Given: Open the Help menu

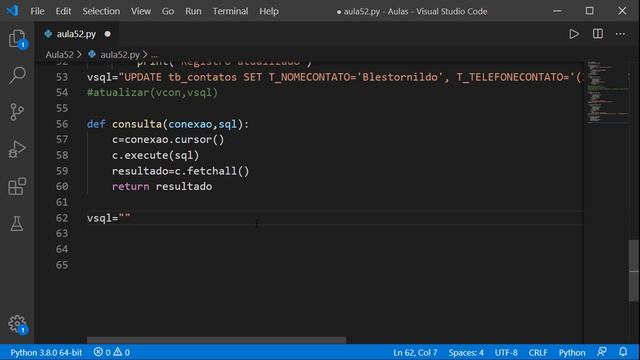Looking at the screenshot, I should [x=269, y=11].
